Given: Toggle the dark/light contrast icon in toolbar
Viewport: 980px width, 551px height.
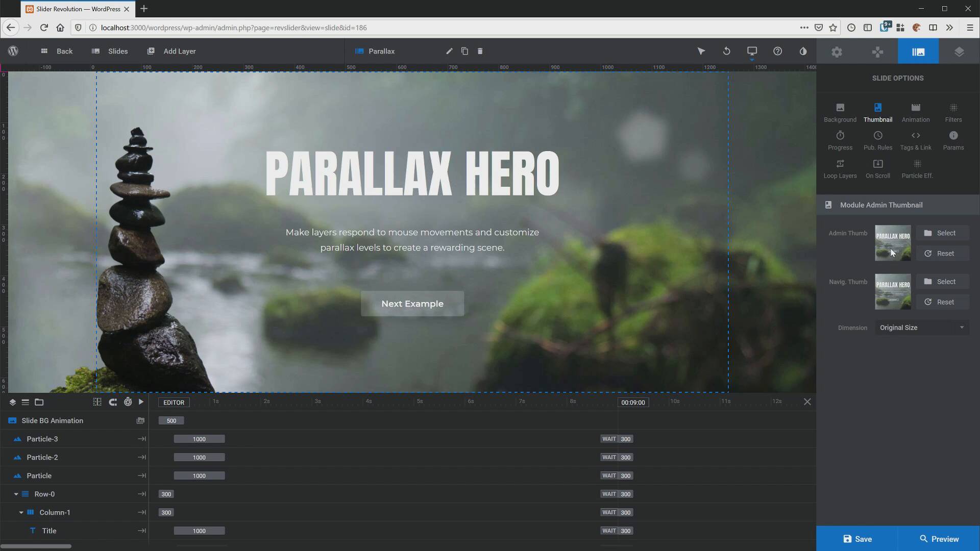Looking at the screenshot, I should [x=803, y=51].
